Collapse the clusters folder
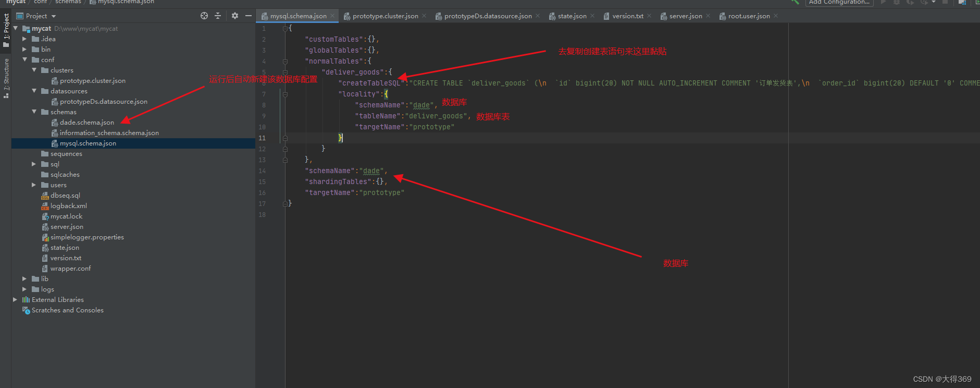980x388 pixels. coord(34,70)
